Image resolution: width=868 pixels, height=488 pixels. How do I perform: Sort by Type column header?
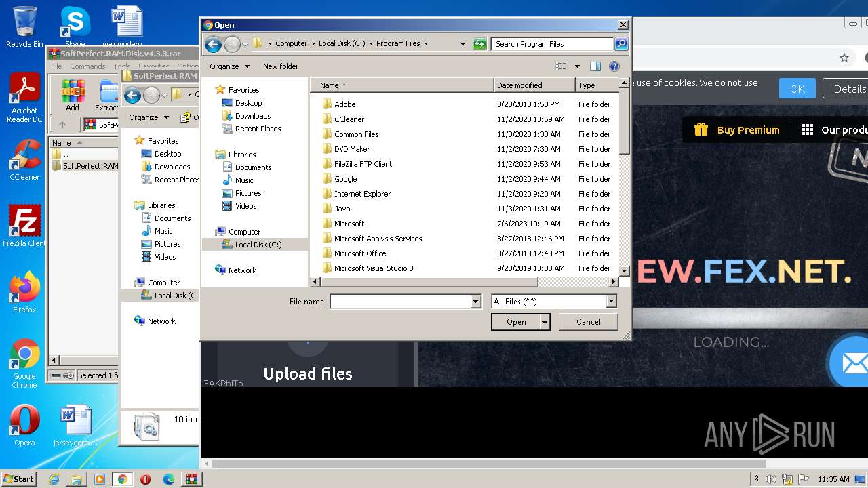click(x=596, y=85)
